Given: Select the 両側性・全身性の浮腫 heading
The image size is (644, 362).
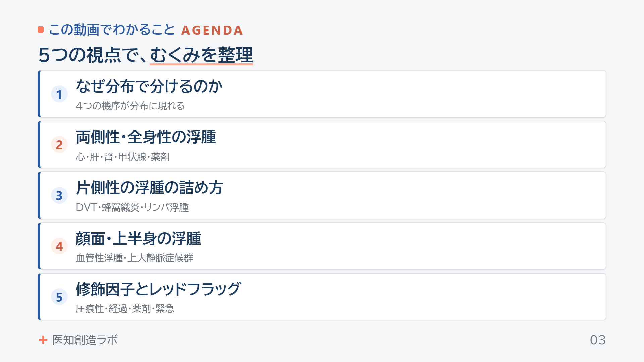Looking at the screenshot, I should [x=146, y=137].
